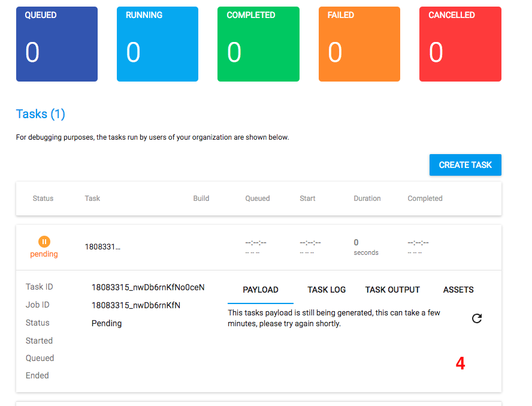Screen dimensions: 532x406
Task: Collapse the task row named 1808331…
Action: pyautogui.click(x=102, y=247)
